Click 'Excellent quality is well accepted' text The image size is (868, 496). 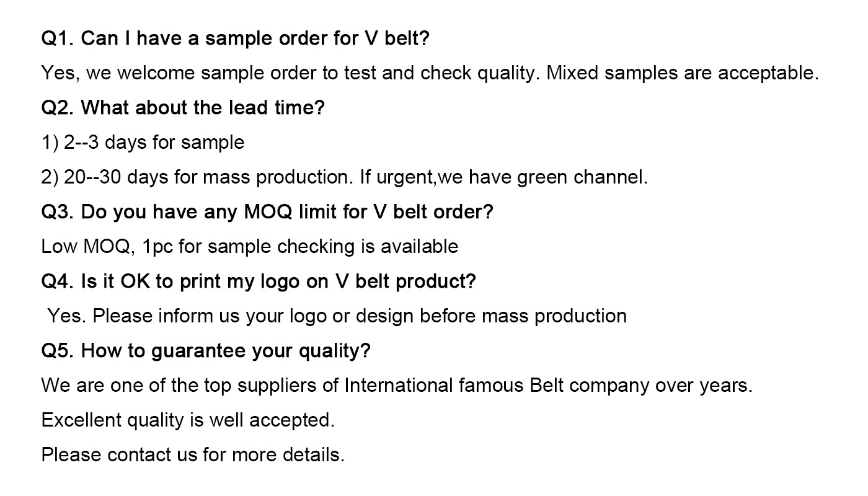click(x=188, y=420)
